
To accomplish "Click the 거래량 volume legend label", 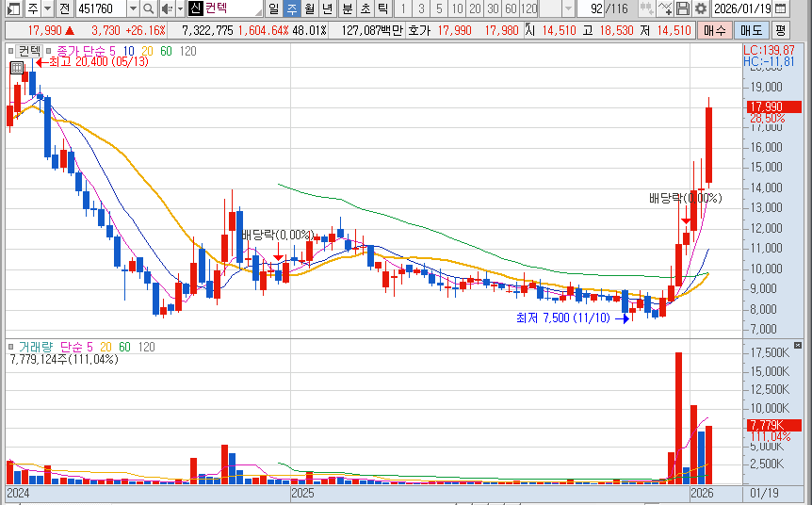I will [x=36, y=347].
